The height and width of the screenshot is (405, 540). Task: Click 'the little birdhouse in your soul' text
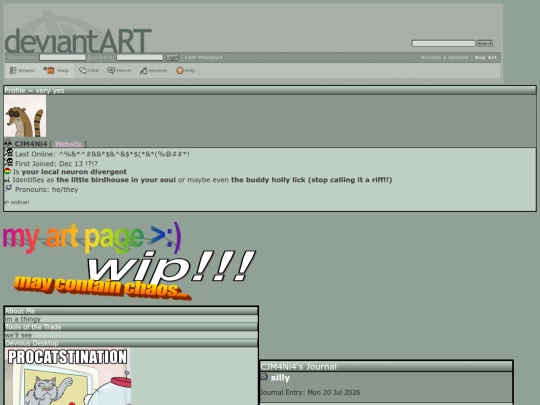[x=116, y=180]
